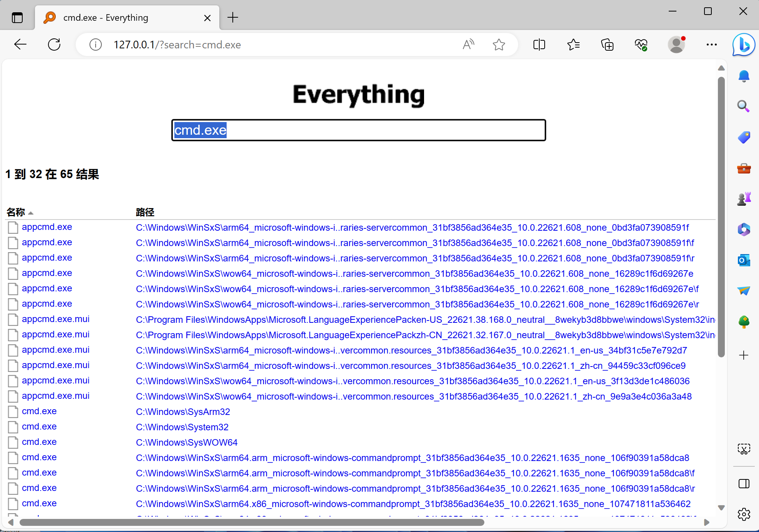Image resolution: width=759 pixels, height=532 pixels.
Task: Open the Games chess sidebar icon
Action: pos(744,199)
